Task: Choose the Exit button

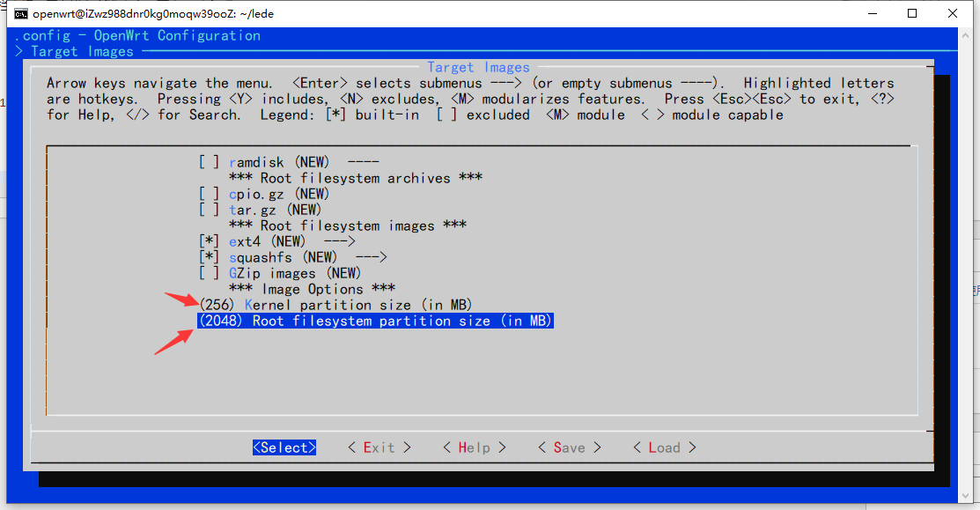Action: tap(379, 447)
